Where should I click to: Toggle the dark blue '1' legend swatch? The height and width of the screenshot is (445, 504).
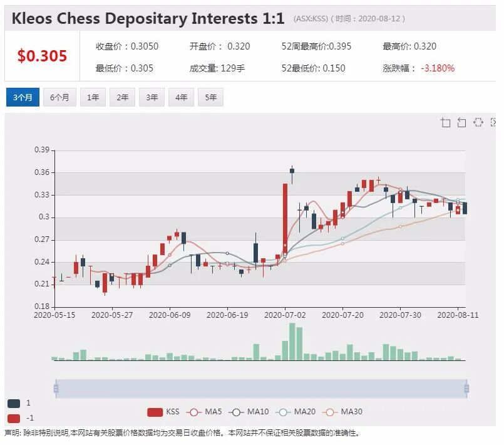click(14, 403)
